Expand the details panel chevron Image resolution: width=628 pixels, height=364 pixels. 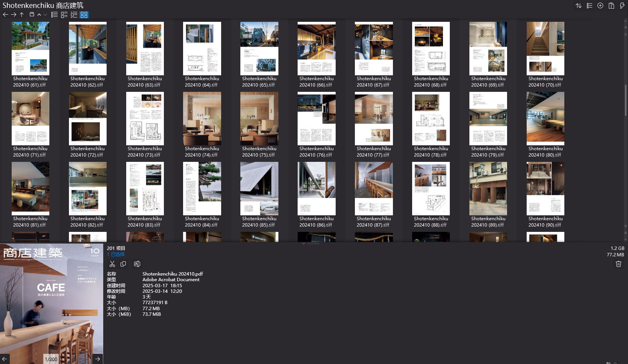point(303,243)
